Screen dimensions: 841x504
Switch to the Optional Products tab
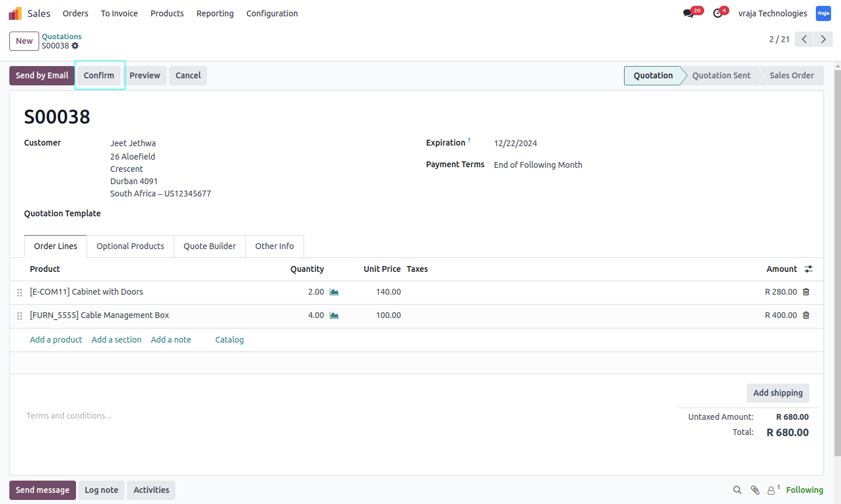point(130,246)
